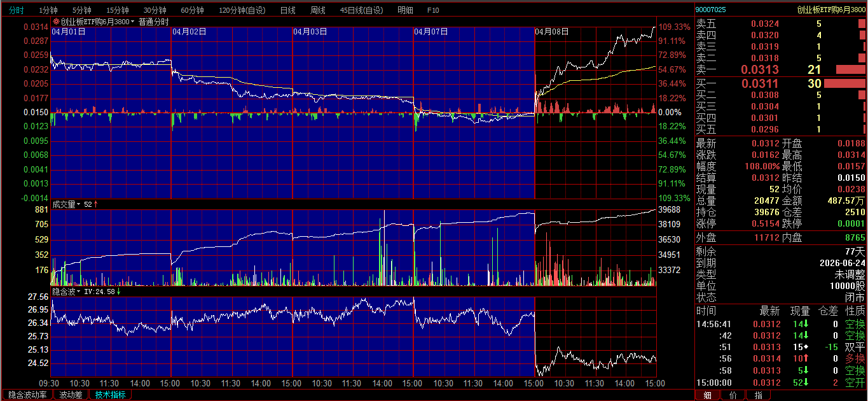The height and width of the screenshot is (401, 868).
Task: Click the 波动差 bottom tab
Action: point(71,395)
